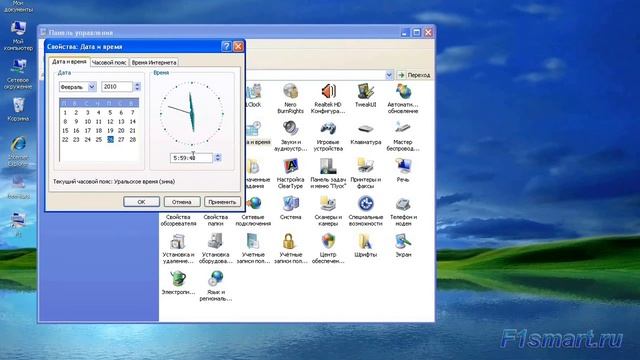Switch to the Дата и время tab
The height and width of the screenshot is (360, 640).
tap(69, 62)
